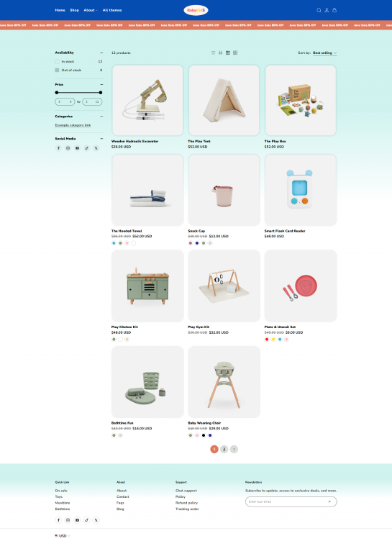Check the Out of stock filter checkbox

pyautogui.click(x=57, y=70)
